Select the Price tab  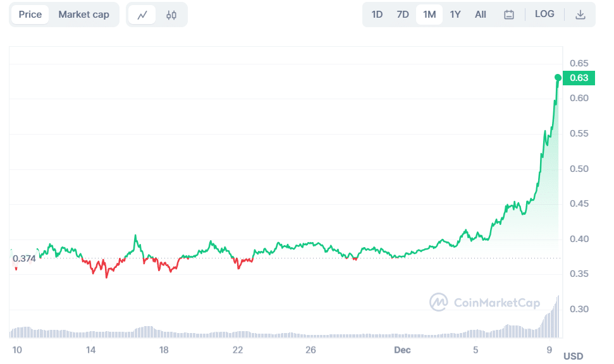coord(30,15)
